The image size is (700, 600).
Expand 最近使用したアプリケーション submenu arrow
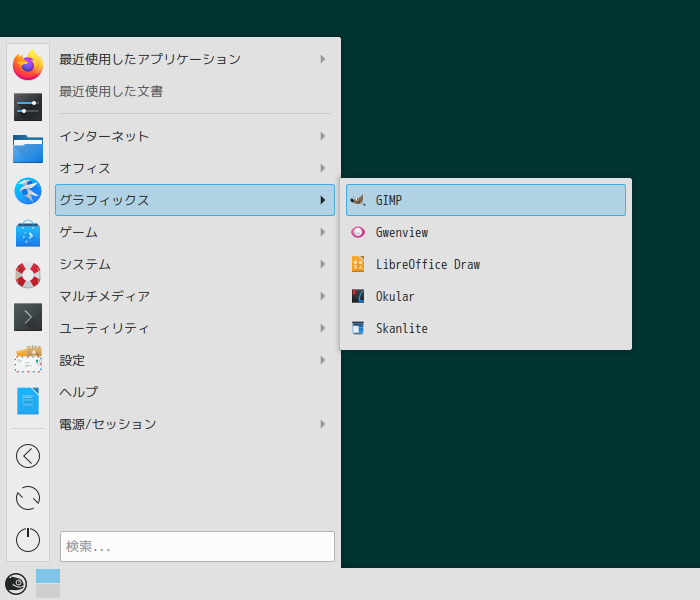coord(323,59)
